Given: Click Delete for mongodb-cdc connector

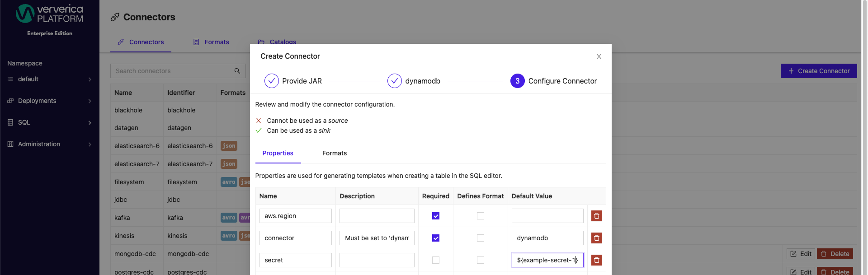Looking at the screenshot, I should [835, 254].
